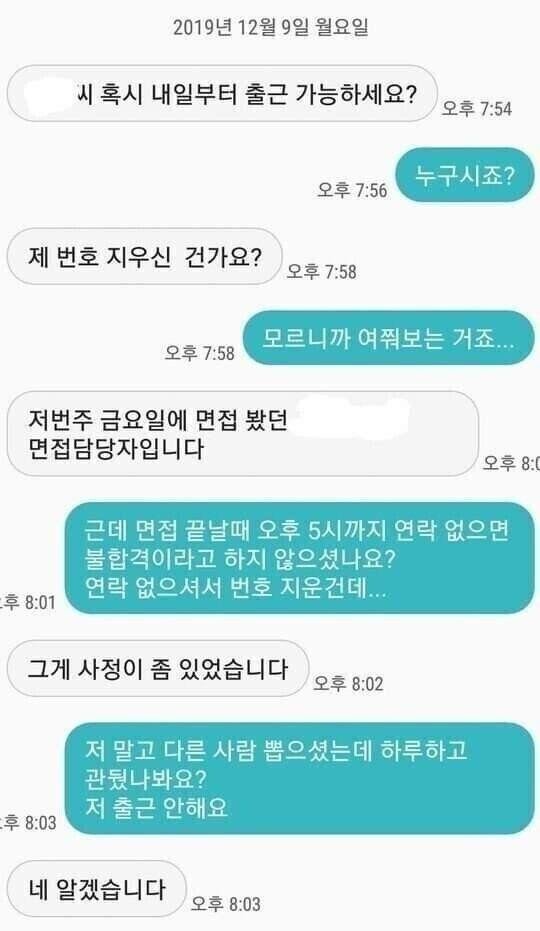Select the message asking 내일부터 출근 가능하세요?
Screen dimensions: 540x931
click(x=222, y=94)
